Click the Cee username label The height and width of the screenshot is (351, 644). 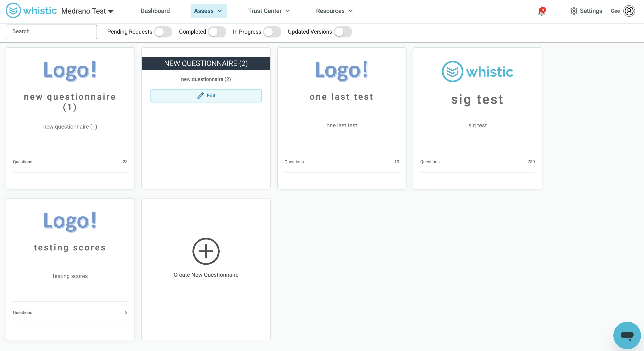[615, 11]
